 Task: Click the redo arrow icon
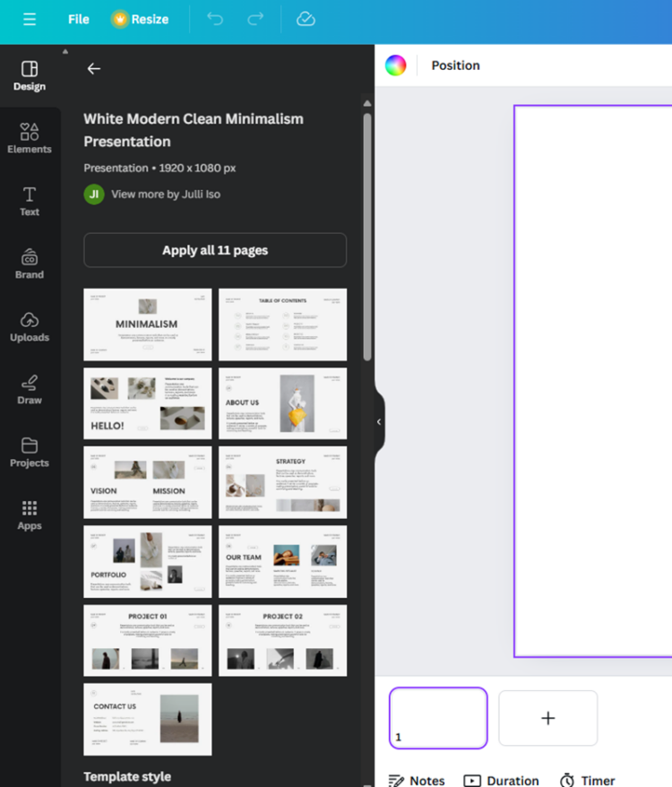pyautogui.click(x=255, y=19)
